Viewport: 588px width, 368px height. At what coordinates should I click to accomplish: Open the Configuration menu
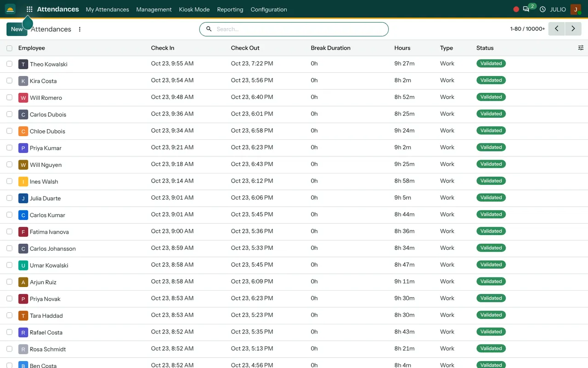(x=269, y=9)
